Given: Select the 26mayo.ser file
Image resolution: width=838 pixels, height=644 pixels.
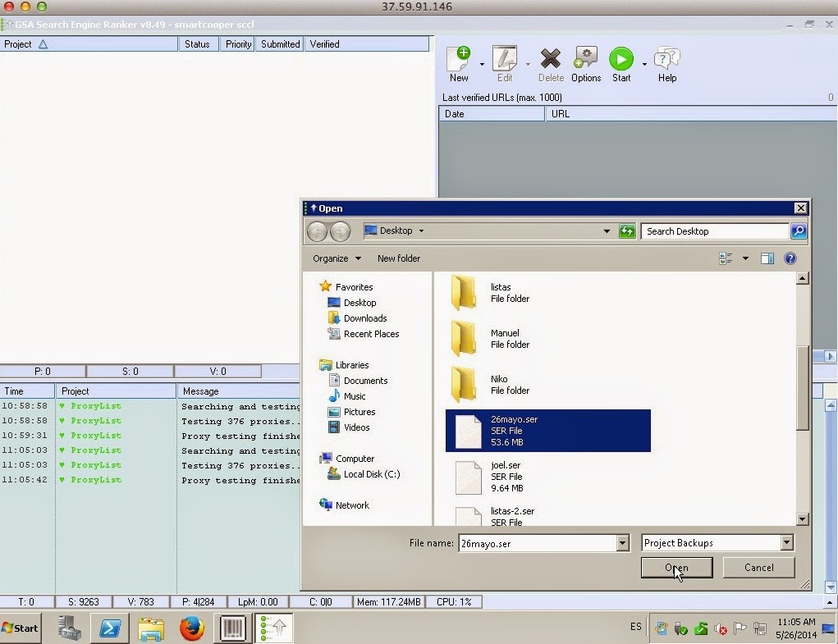Looking at the screenshot, I should 547,431.
